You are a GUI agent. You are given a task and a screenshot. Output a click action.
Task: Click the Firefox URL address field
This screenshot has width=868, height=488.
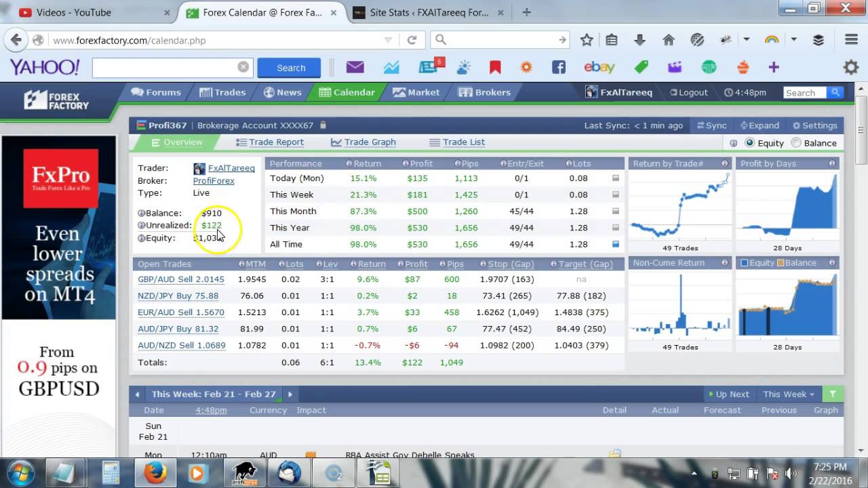pos(217,40)
